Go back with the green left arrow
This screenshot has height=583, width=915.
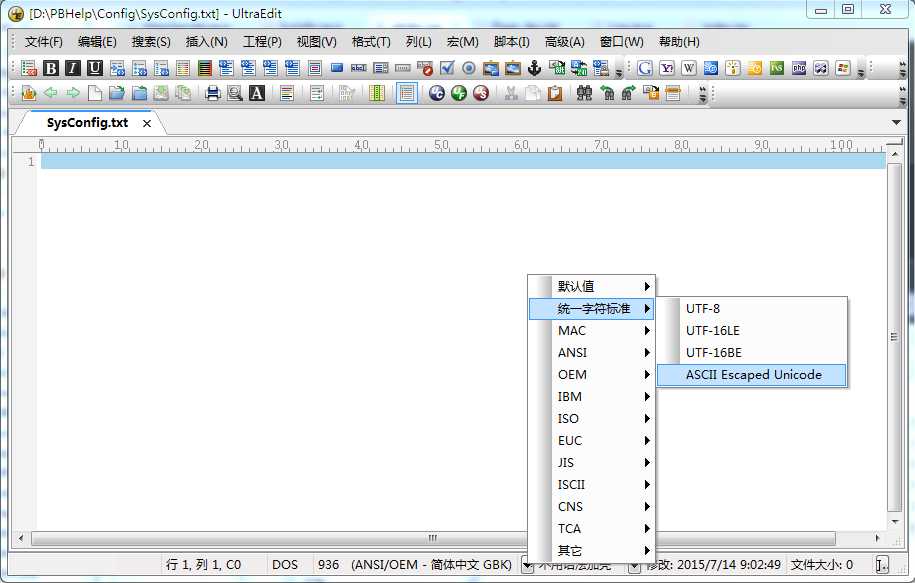[x=51, y=93]
